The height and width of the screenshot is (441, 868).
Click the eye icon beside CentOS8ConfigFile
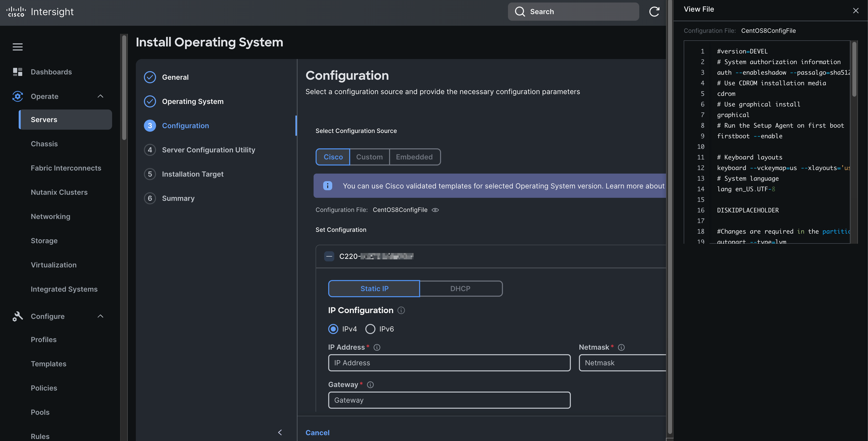[x=435, y=210]
